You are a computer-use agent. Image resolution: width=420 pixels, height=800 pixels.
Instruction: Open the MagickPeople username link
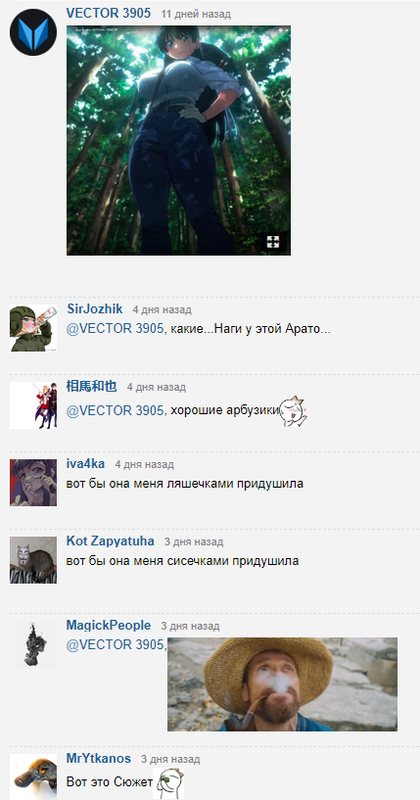109,626
